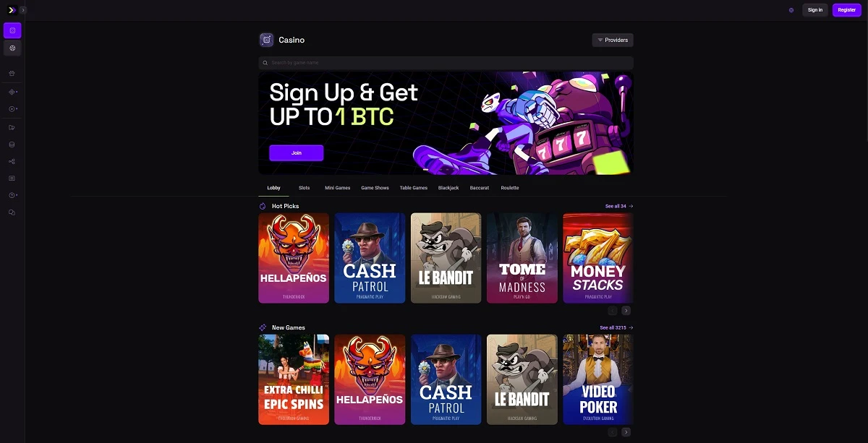Select the Game Shows tab
The width and height of the screenshot is (868, 443).
(375, 188)
